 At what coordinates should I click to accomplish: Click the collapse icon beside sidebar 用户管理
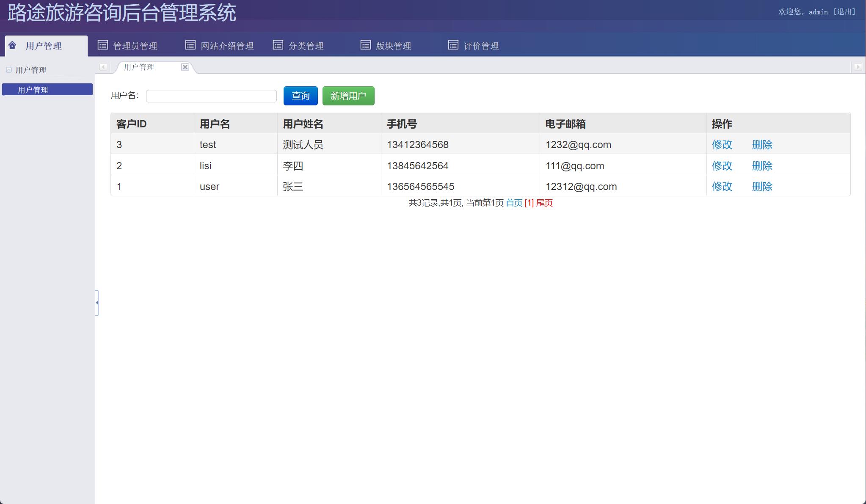tap(9, 69)
